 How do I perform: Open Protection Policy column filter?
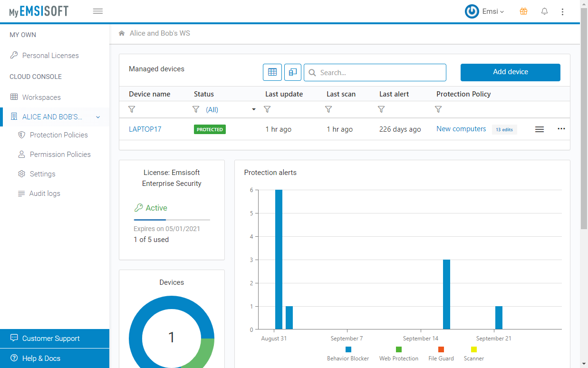point(438,109)
